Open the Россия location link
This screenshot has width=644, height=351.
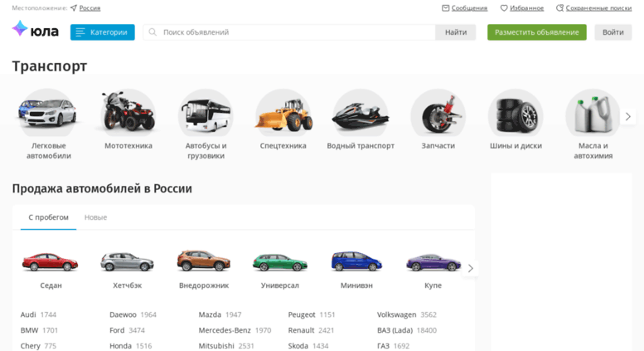coord(90,7)
